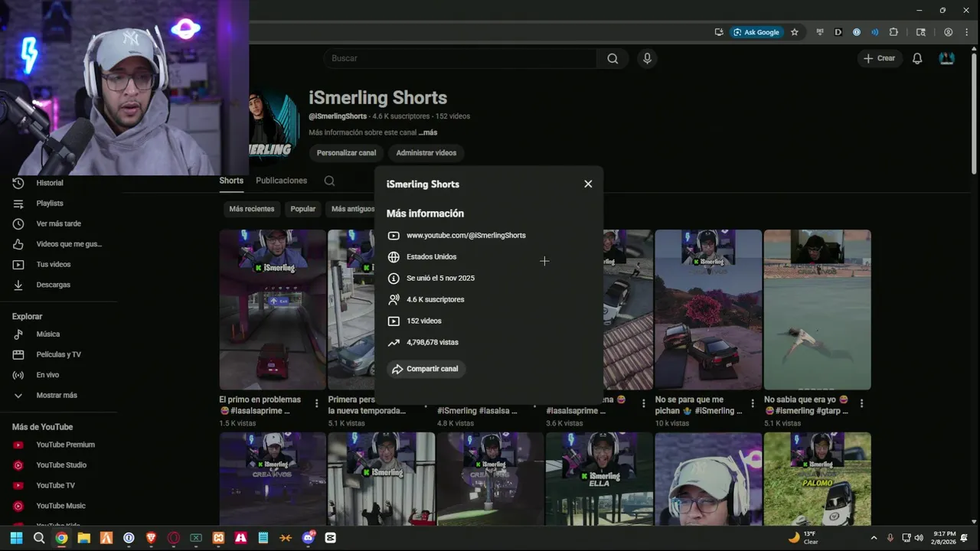980x551 pixels.
Task: Search within channel using magnifier icon
Action: [329, 181]
